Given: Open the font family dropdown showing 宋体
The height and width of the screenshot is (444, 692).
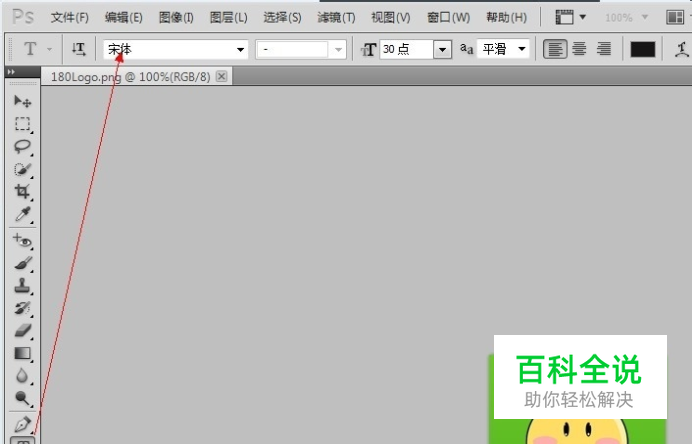Looking at the screenshot, I should [x=176, y=49].
